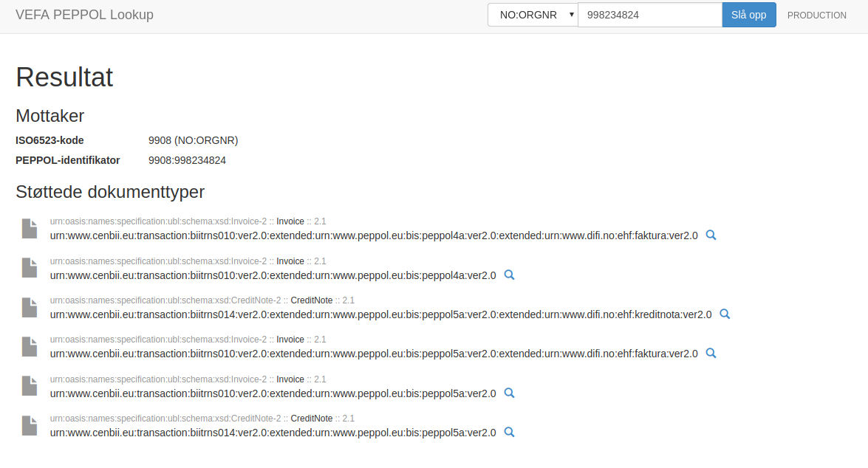Click document icon of ehf:kreditnota CreditNote entry

pos(30,308)
